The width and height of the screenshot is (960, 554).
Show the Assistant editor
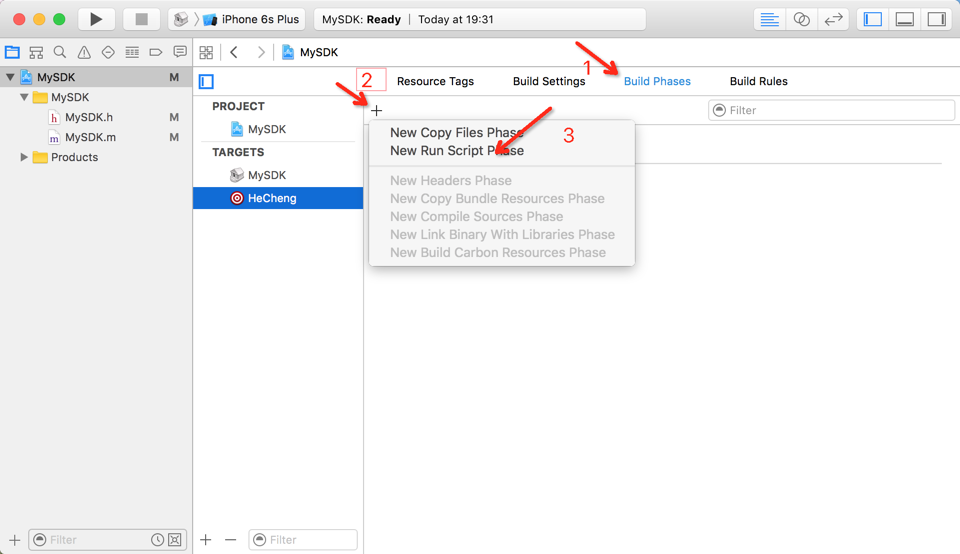click(x=801, y=20)
